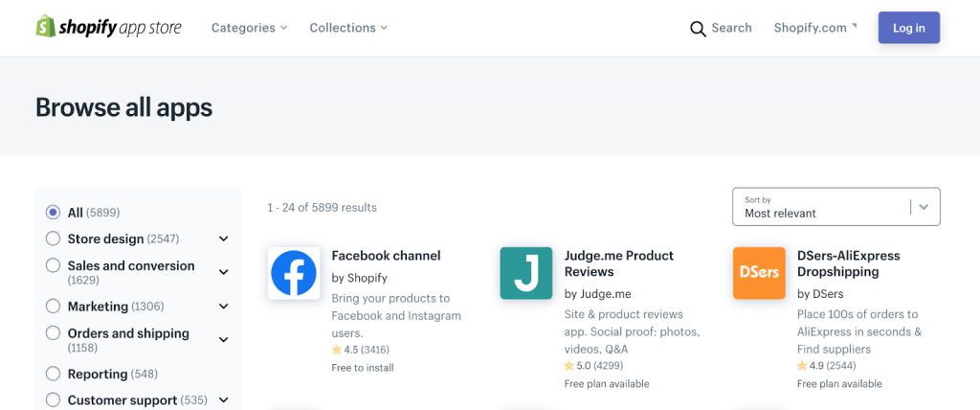Go to Shopify.com link
Screen dimensions: 980x410
[815, 28]
